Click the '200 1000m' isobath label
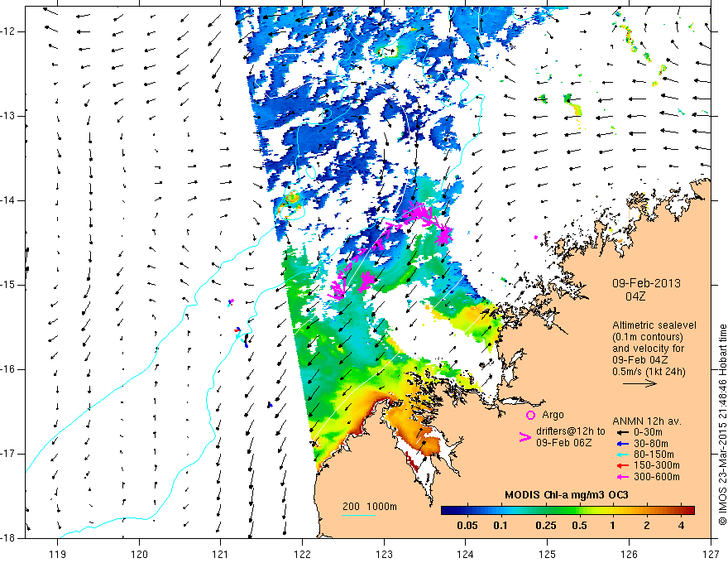 (370, 507)
